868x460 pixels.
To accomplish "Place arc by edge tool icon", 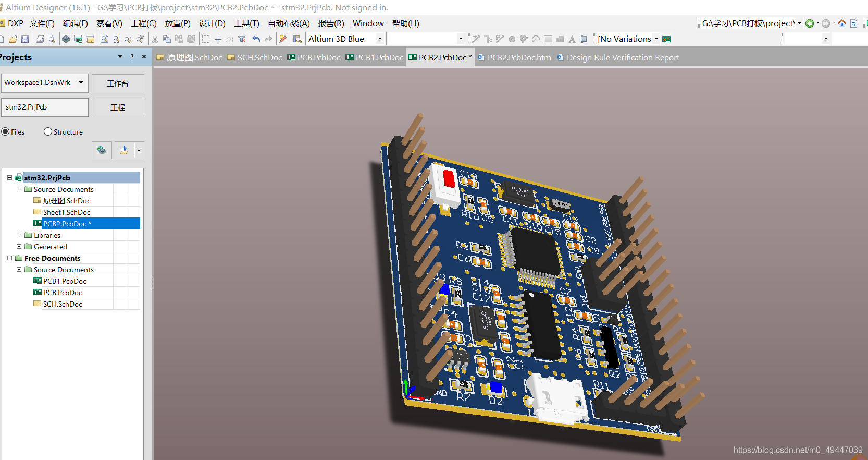I will click(x=536, y=39).
